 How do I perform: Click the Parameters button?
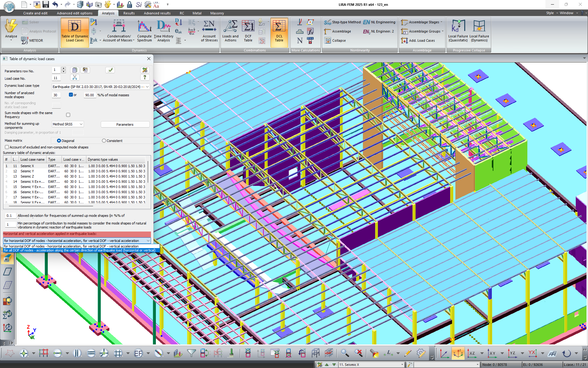tap(125, 125)
